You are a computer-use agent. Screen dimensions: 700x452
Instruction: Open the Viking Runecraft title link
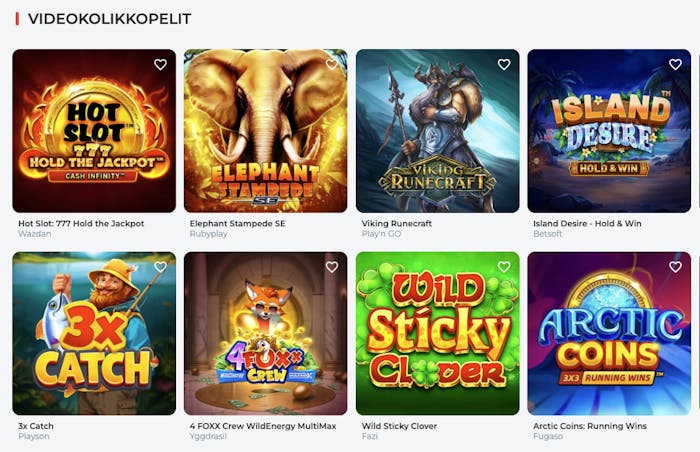(x=396, y=223)
